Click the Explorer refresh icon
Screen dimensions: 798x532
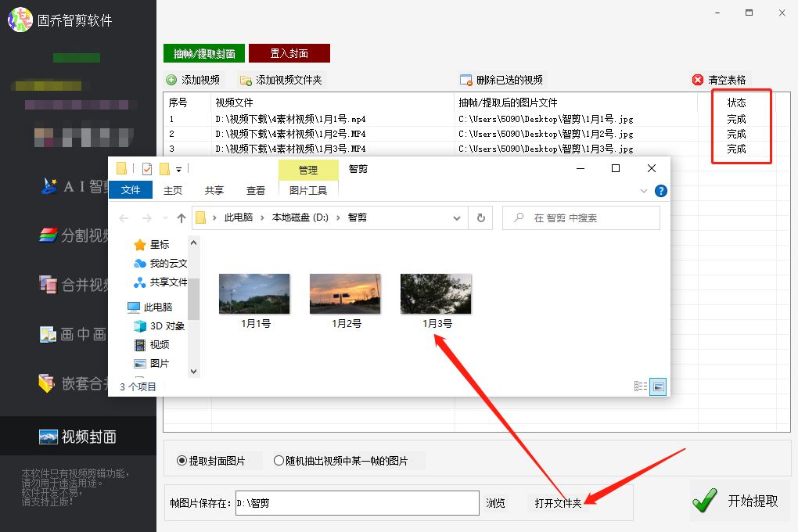480,218
